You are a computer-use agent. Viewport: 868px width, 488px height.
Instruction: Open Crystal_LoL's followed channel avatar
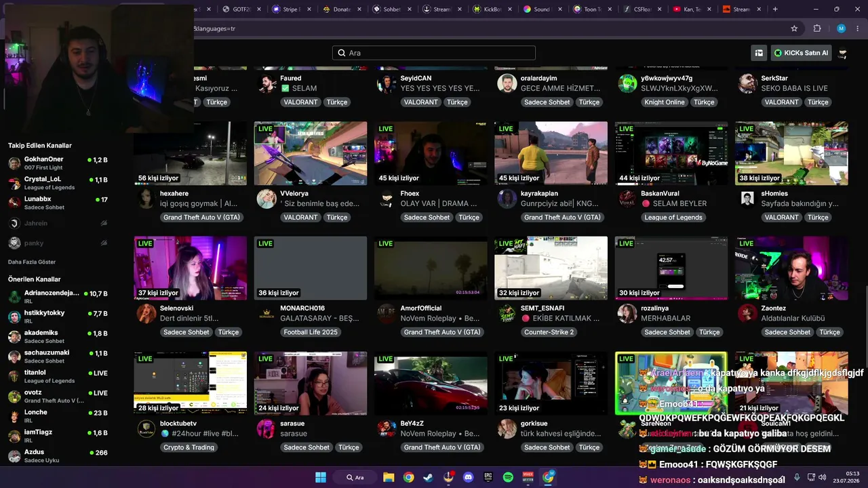click(14, 183)
